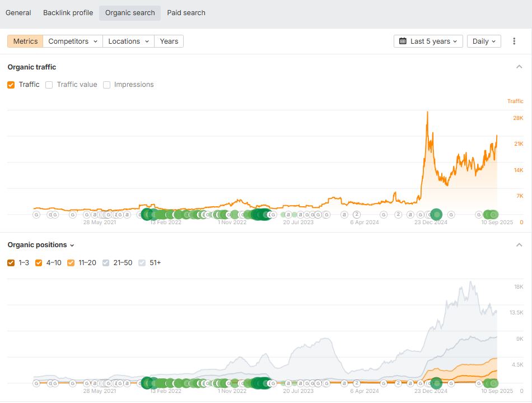Click the Metrics button
This screenshot has width=532, height=403.
click(x=25, y=41)
